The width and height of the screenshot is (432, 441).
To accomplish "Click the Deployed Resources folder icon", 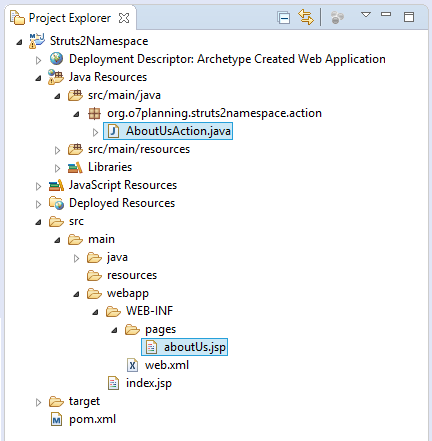I will coord(56,203).
